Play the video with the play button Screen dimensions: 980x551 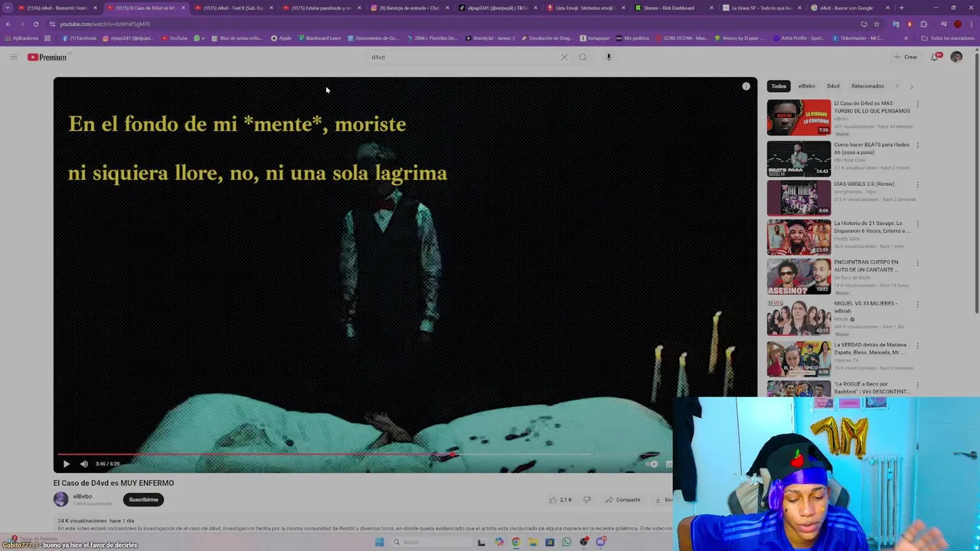(x=66, y=464)
